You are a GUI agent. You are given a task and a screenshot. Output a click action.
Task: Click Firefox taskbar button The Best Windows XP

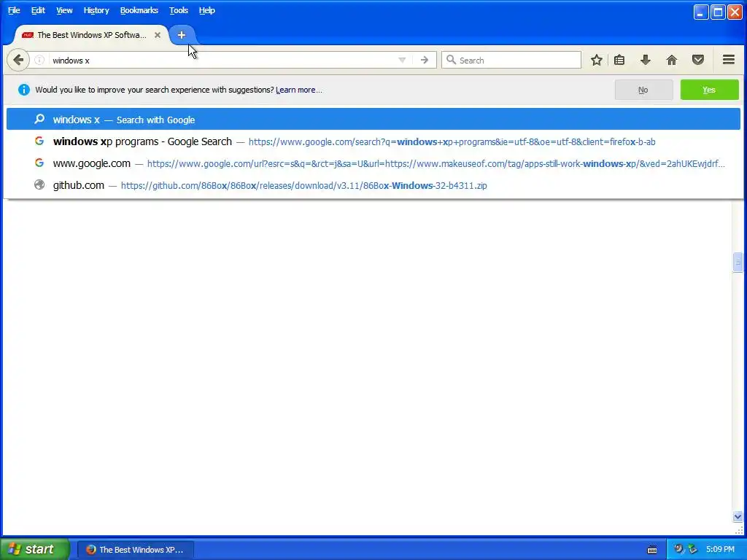pyautogui.click(x=136, y=550)
